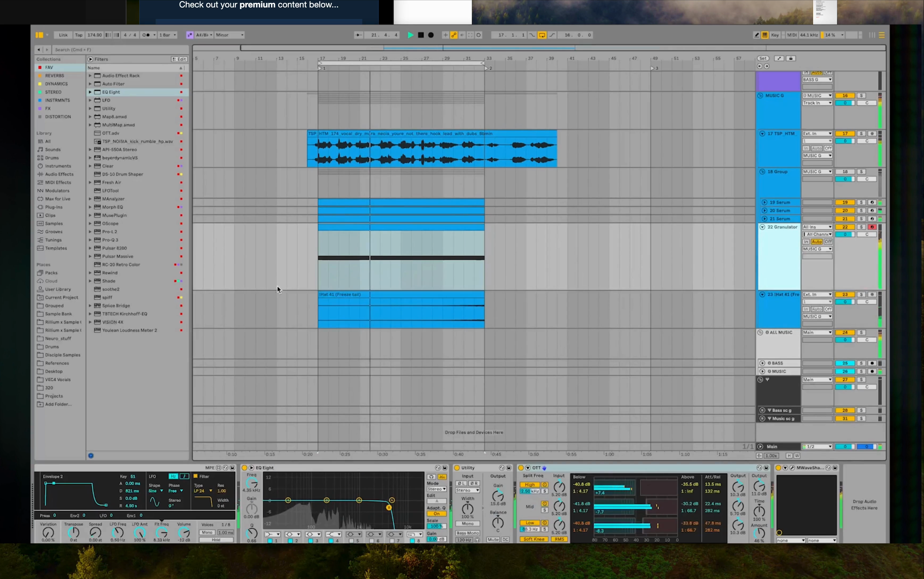Click the Save Preset icon on EQ Eight
Image resolution: width=924 pixels, height=579 pixels.
[x=445, y=468]
